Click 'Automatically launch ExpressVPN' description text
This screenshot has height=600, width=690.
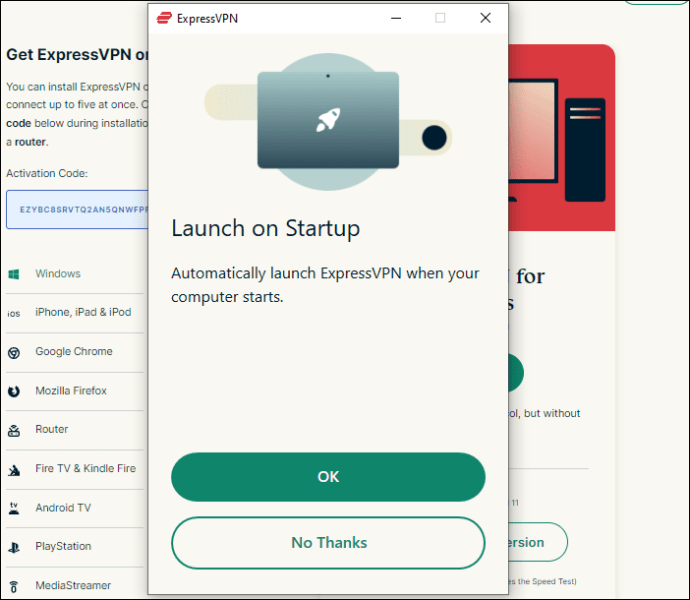click(325, 285)
